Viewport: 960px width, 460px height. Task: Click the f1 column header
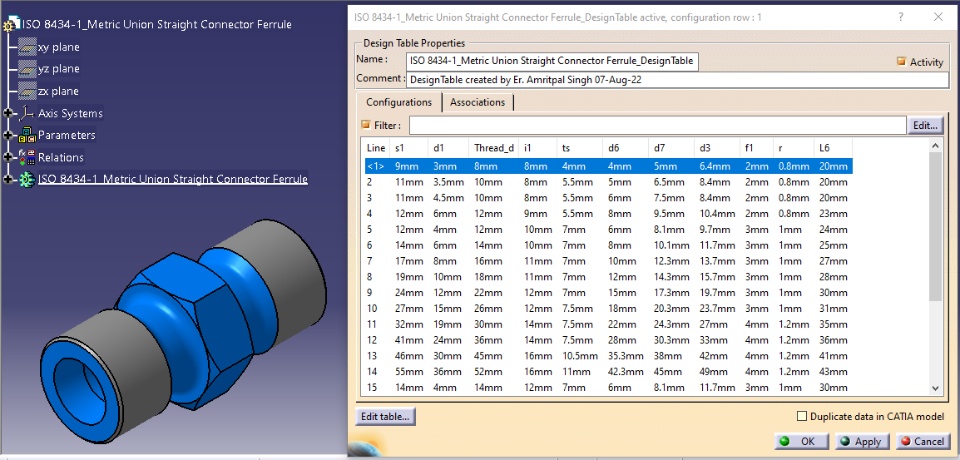click(756, 148)
